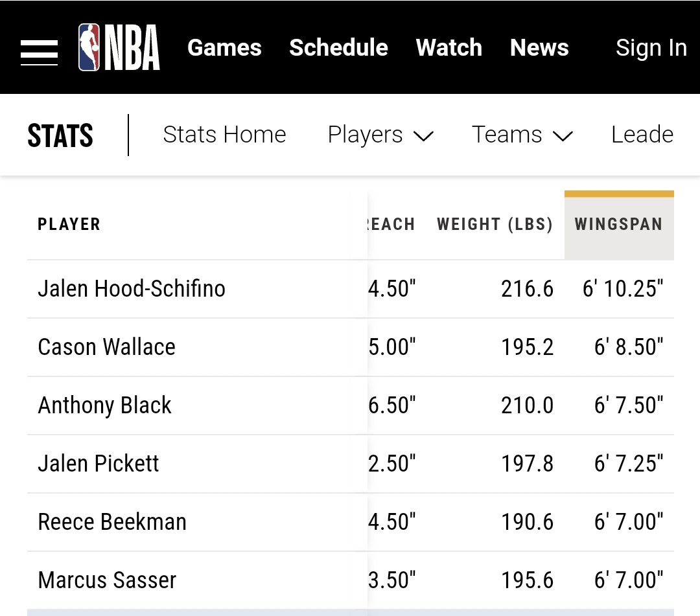Screen dimensions: 700x616
Task: Open the News section
Action: (539, 47)
